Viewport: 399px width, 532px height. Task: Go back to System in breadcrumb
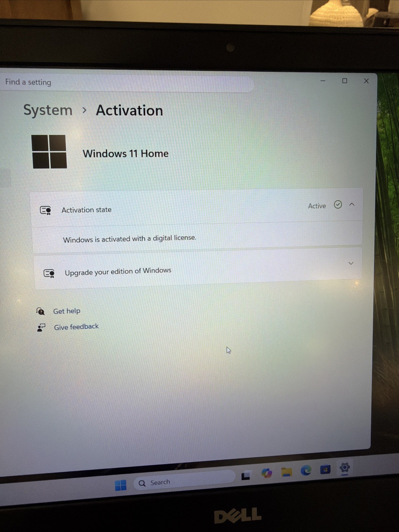pos(48,110)
